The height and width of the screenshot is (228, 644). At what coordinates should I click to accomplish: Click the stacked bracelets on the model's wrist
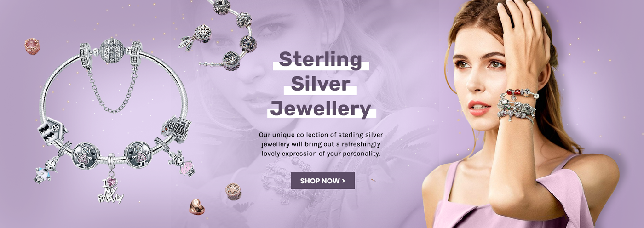[517, 105]
